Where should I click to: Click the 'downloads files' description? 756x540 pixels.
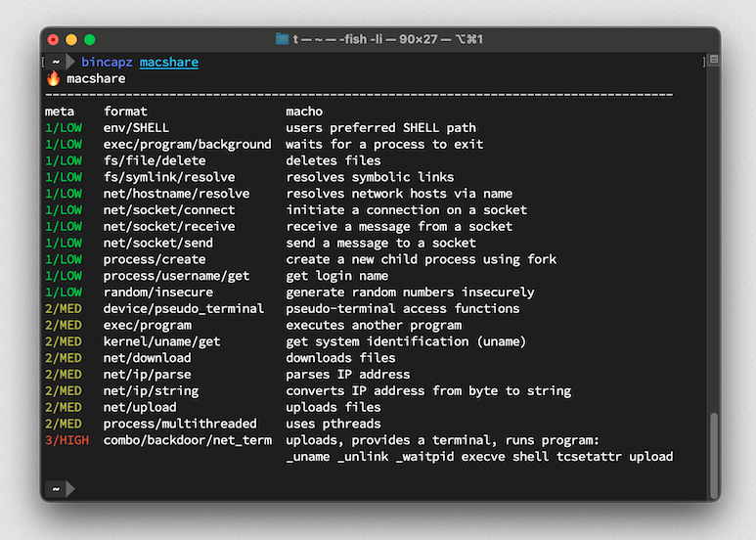[340, 358]
